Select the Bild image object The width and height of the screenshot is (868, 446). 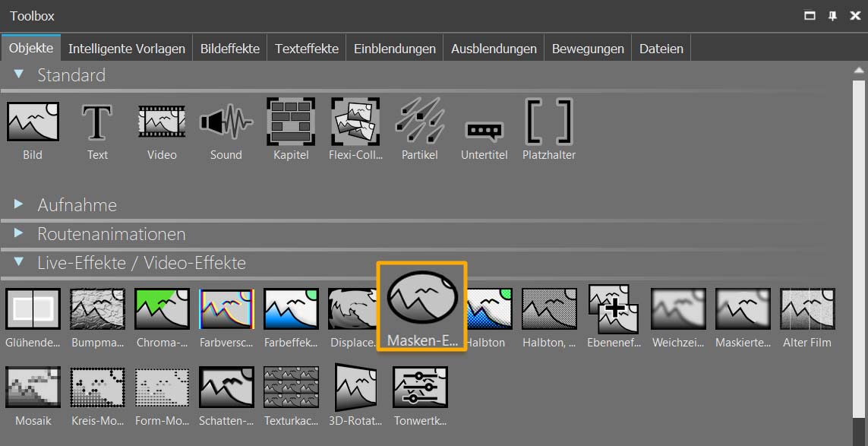click(33, 122)
